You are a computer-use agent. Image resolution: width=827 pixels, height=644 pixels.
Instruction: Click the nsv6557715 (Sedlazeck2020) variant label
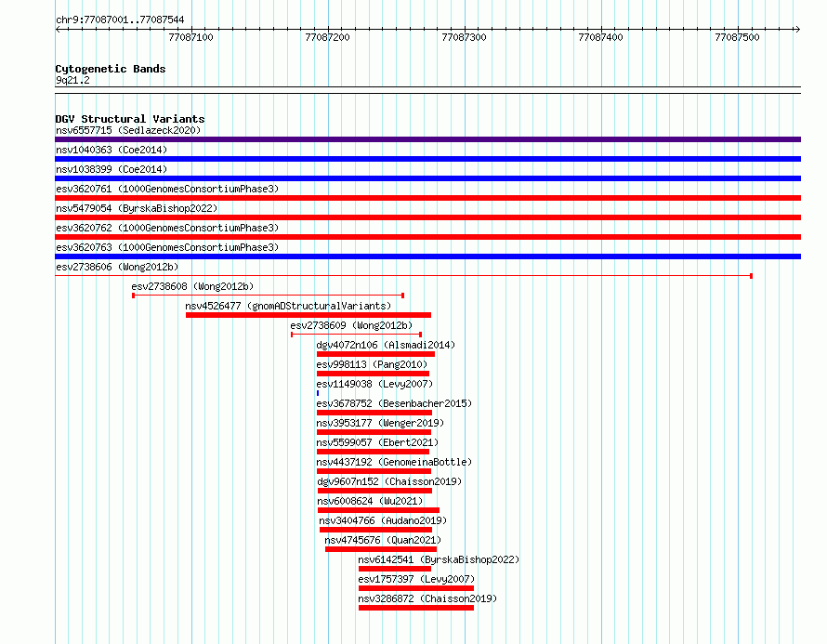tap(128, 130)
